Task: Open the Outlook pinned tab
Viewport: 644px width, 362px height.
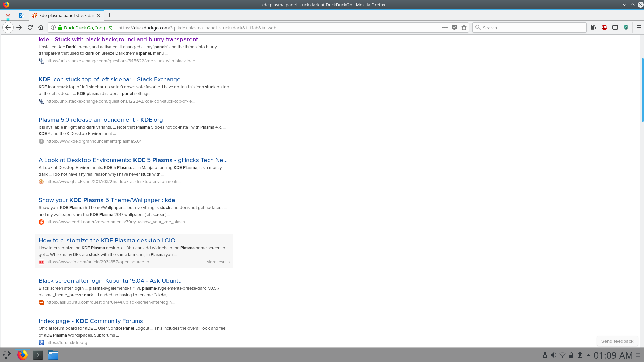Action: click(x=22, y=15)
